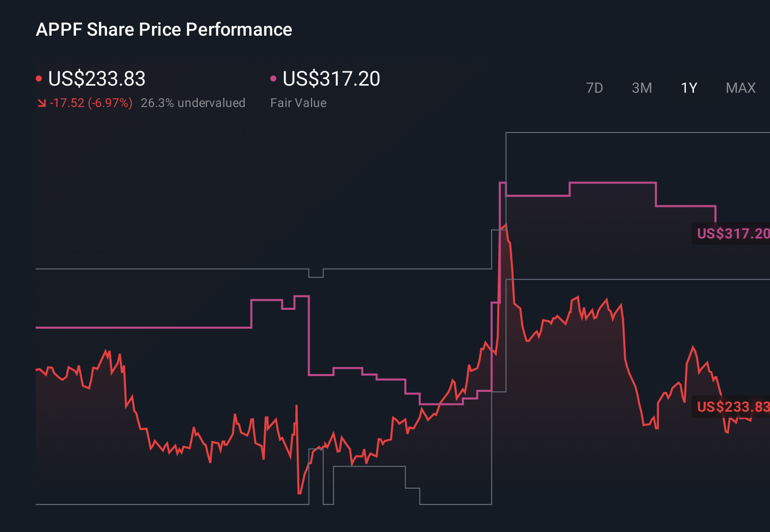Expand the 26.3% undervalued explanation
Image resolution: width=770 pixels, height=532 pixels.
coord(194,102)
